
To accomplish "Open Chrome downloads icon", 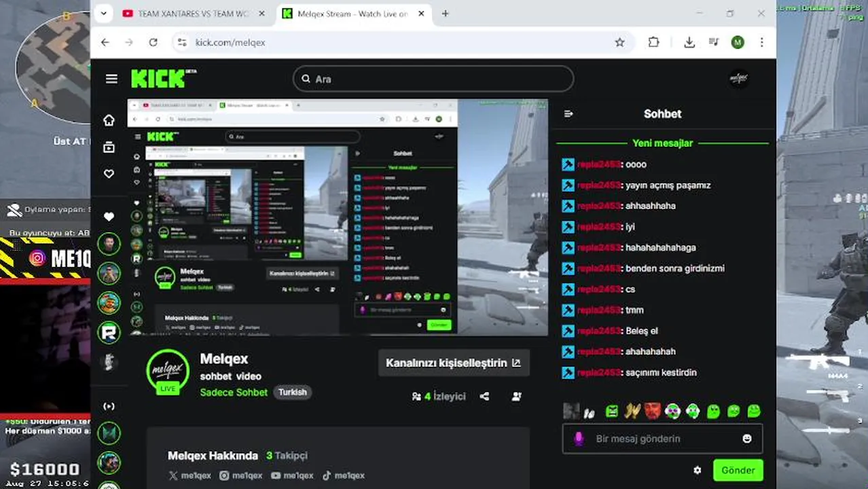I will click(x=689, y=42).
